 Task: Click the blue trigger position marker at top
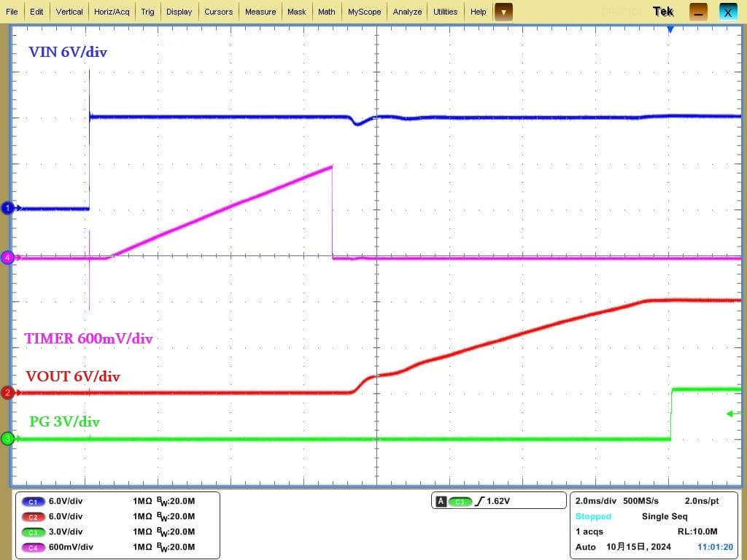[670, 29]
